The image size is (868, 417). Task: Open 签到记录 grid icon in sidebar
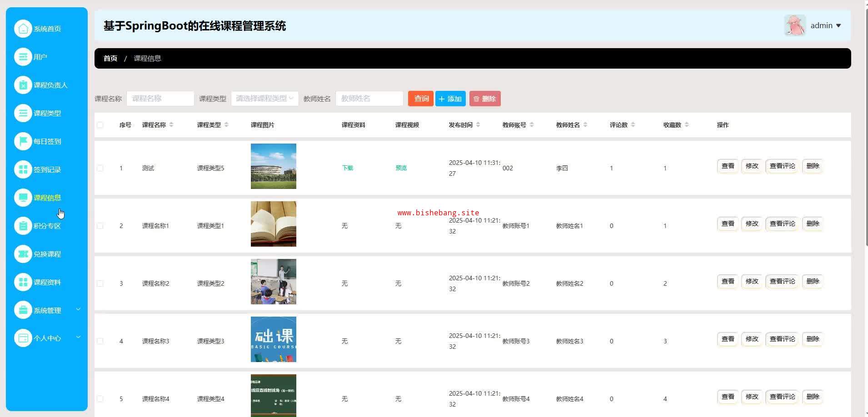tap(23, 169)
